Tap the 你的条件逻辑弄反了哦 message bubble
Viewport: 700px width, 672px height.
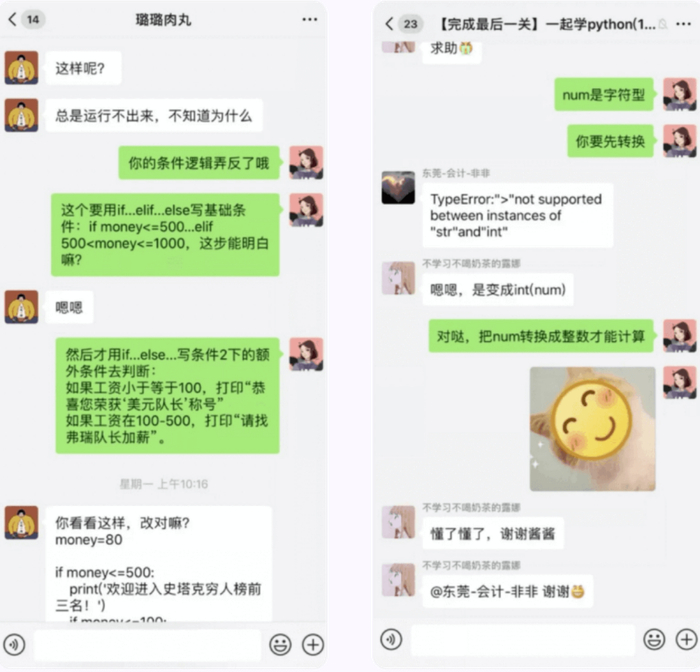pos(199,163)
